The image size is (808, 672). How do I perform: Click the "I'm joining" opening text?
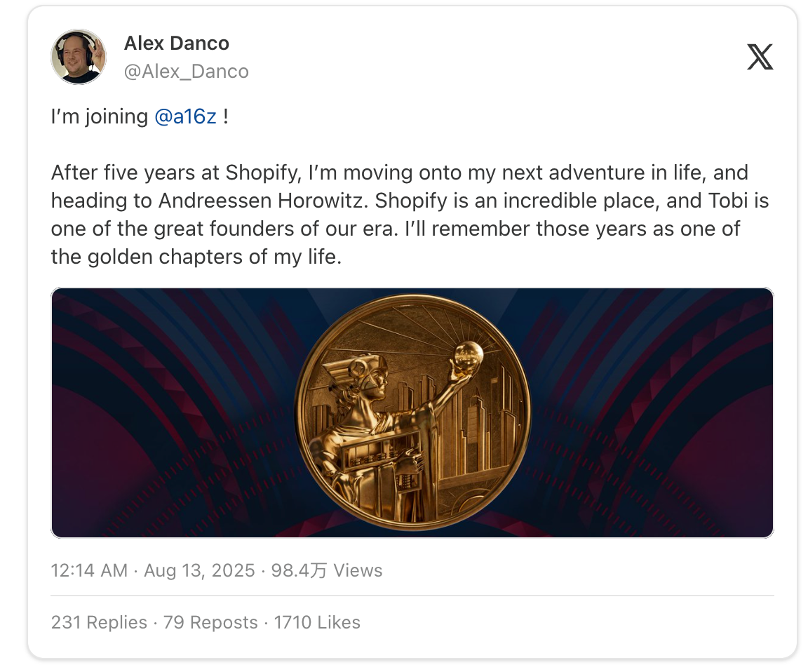click(x=99, y=116)
